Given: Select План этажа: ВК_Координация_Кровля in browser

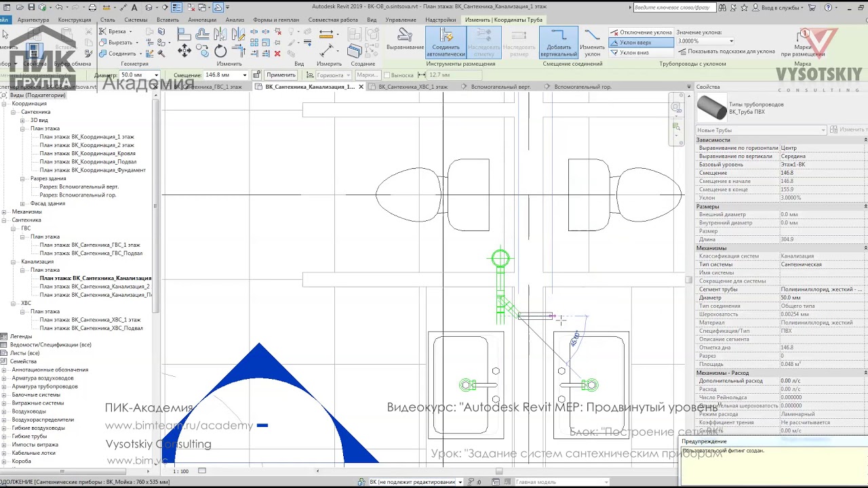Looking at the screenshot, I should (87, 153).
